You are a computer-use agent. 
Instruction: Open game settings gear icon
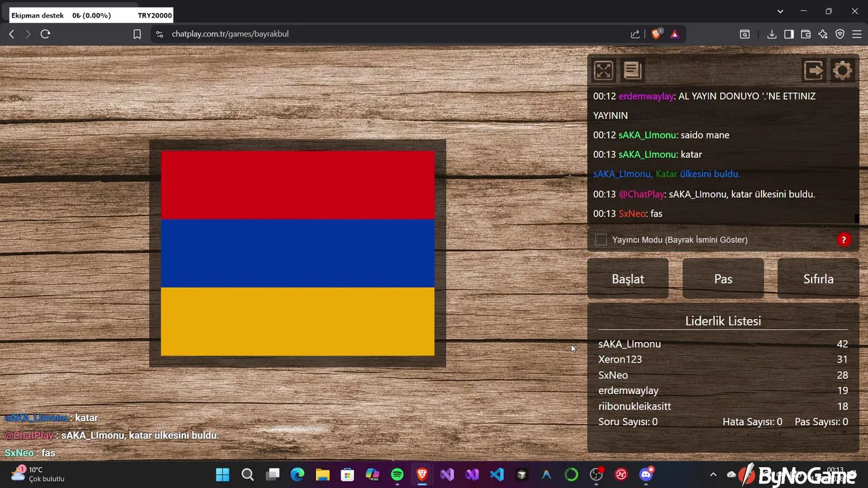[842, 70]
